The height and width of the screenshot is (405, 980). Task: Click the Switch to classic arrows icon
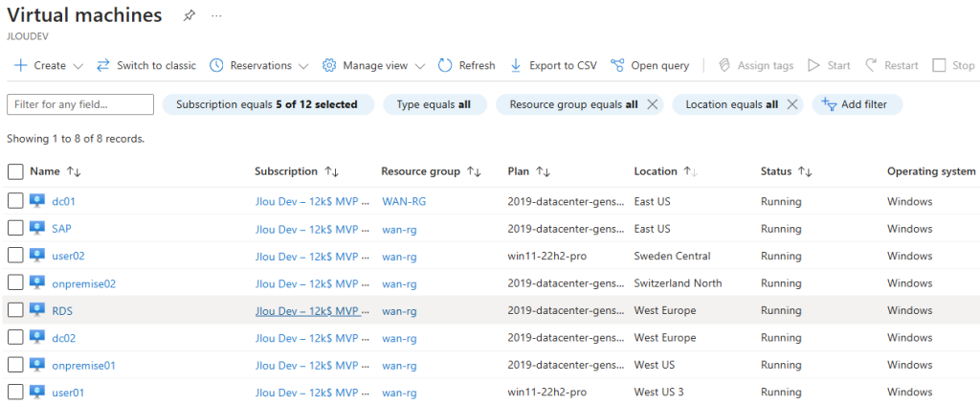pos(103,66)
